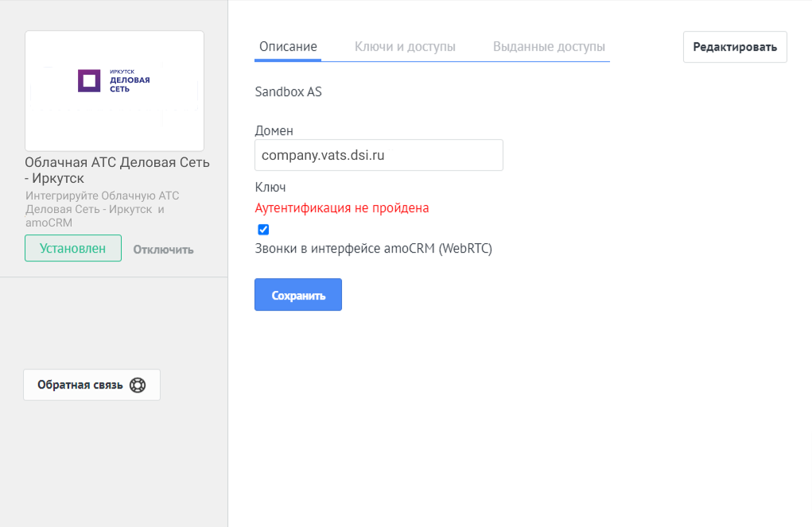
Task: Focus the Домен input field
Action: (379, 155)
